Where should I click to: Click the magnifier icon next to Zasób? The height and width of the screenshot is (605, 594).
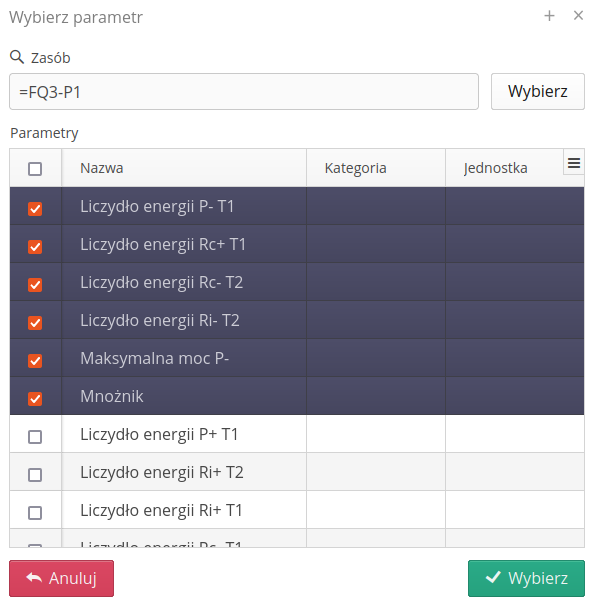click(x=17, y=57)
